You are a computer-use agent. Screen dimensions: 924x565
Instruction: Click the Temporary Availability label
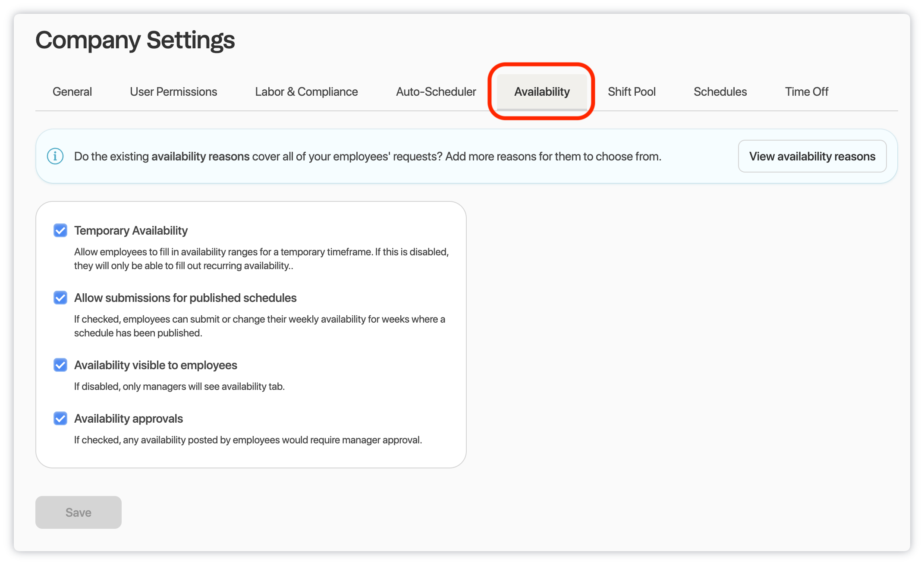(131, 231)
